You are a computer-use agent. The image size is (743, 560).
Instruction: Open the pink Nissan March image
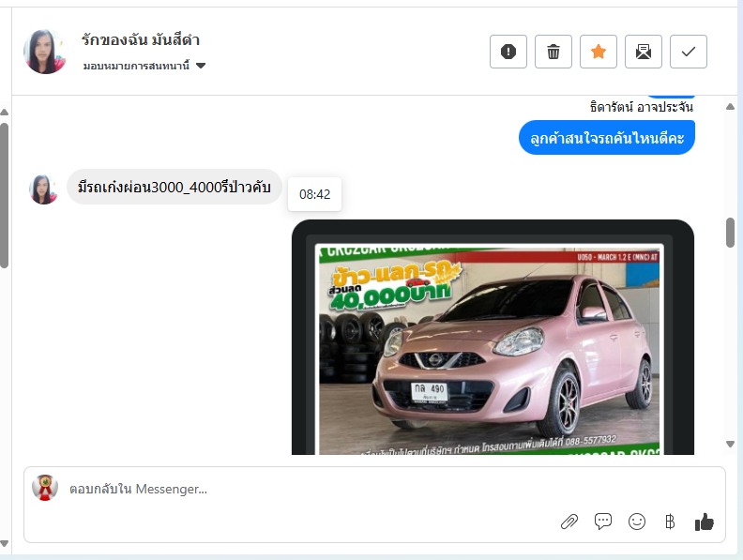493,338
